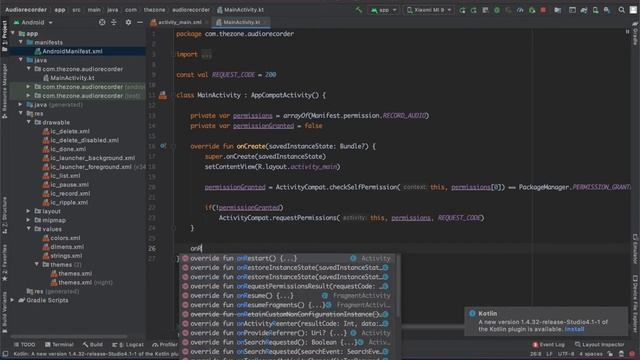This screenshot has width=640, height=360.
Task: Click the Profile app gauge icon
Action: (x=520, y=10)
